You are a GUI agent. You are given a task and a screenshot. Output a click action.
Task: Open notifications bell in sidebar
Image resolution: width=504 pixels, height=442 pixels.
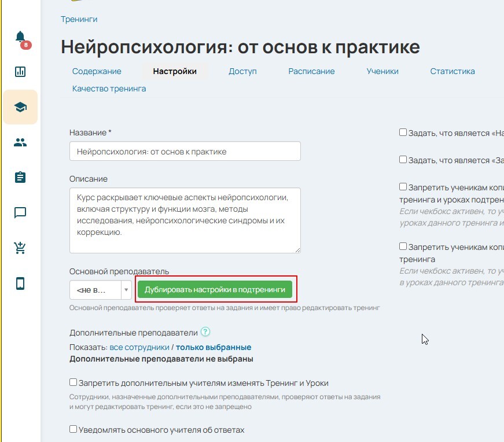coord(20,38)
